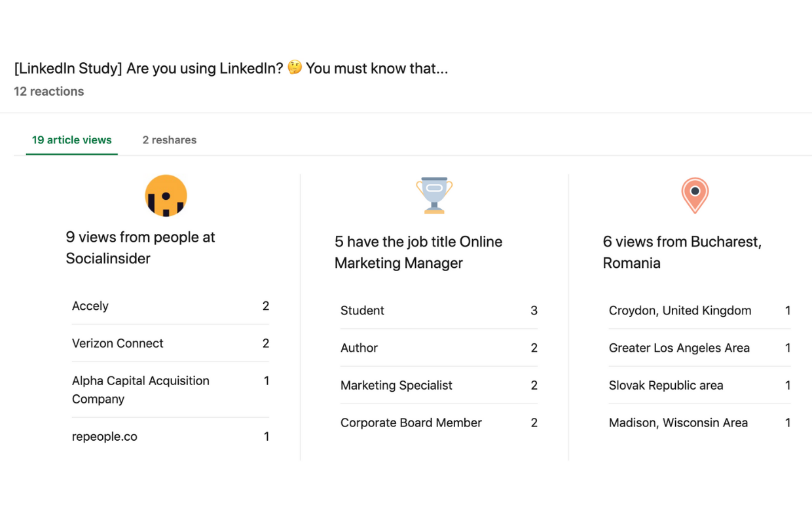This screenshot has height=524, width=812.
Task: Select the Student job title row
Action: (439, 310)
